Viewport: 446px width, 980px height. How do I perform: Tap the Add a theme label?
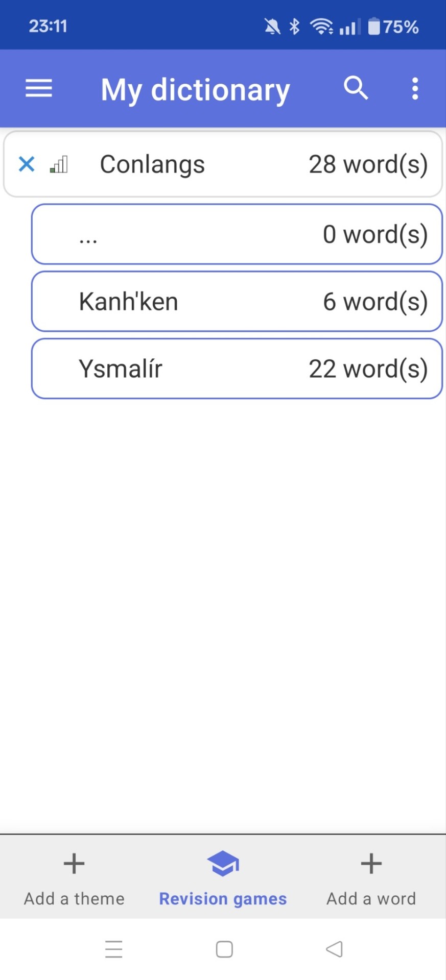click(74, 898)
